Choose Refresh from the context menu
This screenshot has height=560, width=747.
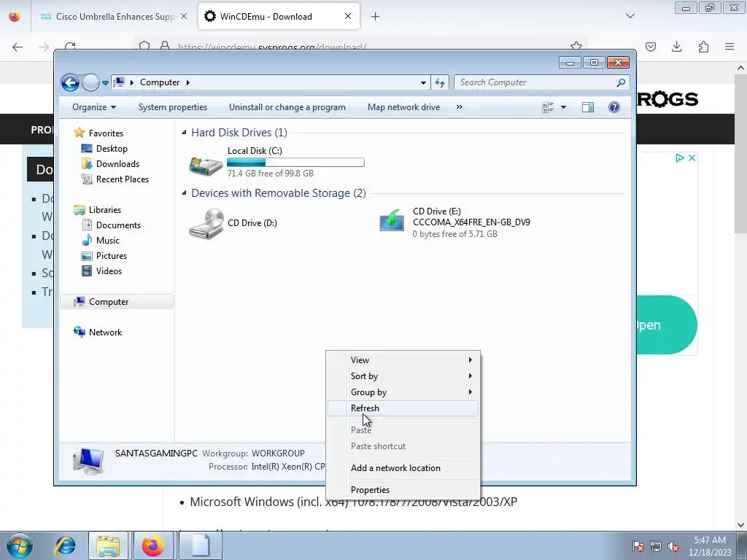pos(403,408)
